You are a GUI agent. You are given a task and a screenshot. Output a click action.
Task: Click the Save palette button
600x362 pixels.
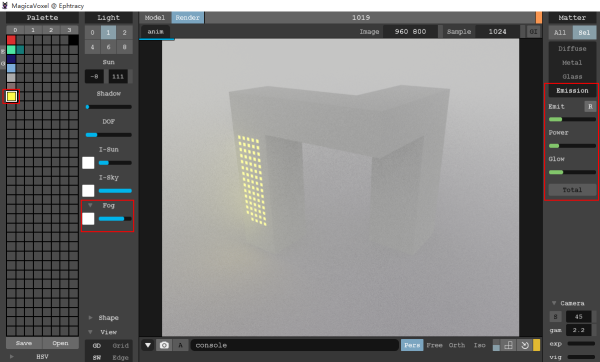[24, 343]
